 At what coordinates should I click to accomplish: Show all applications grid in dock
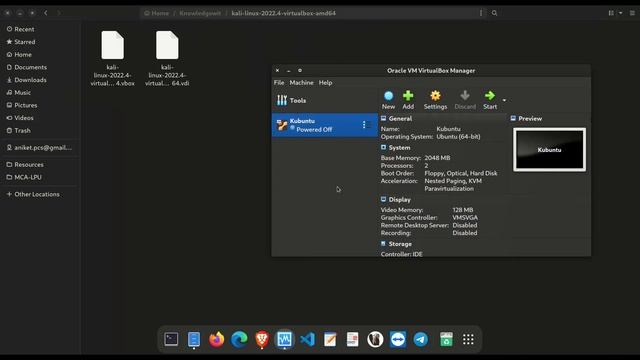pyautogui.click(x=468, y=339)
